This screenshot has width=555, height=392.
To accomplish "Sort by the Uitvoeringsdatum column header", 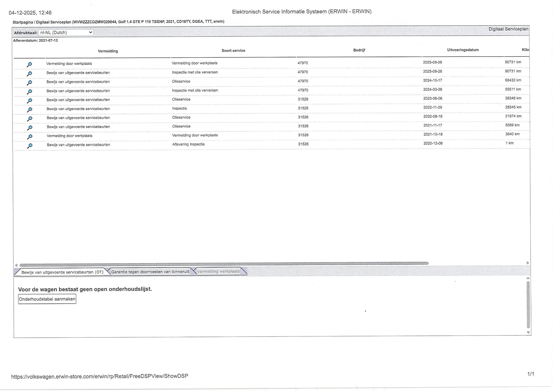I will 463,50.
